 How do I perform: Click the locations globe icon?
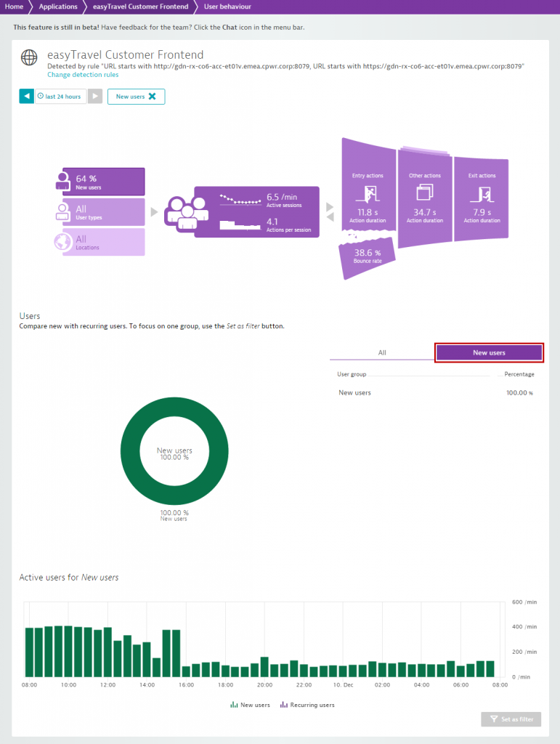pyautogui.click(x=62, y=242)
